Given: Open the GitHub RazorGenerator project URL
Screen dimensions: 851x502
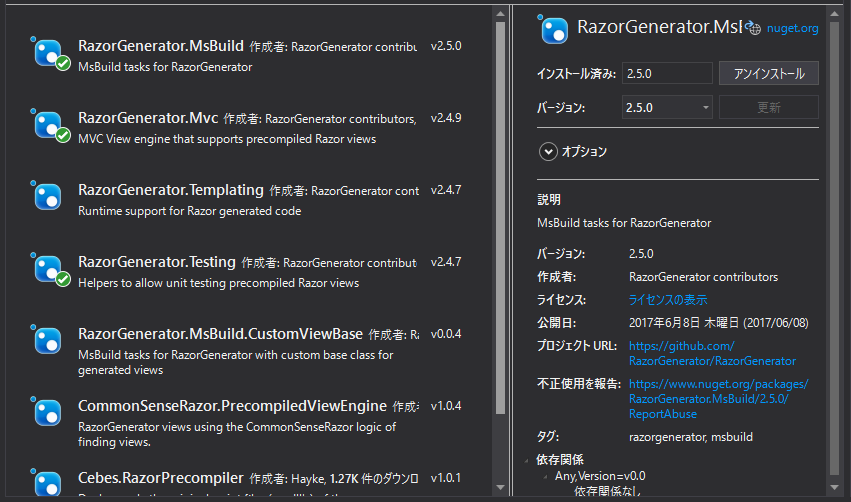Looking at the screenshot, I should 712,353.
